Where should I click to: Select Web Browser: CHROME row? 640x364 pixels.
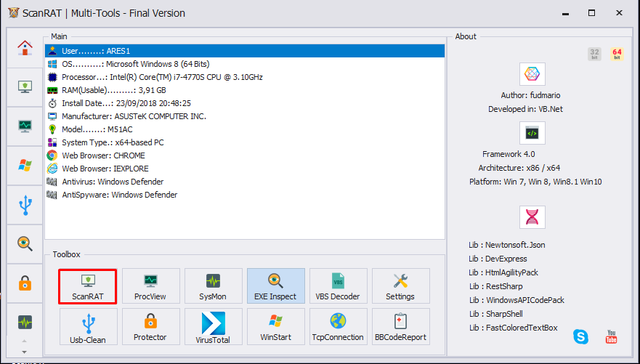(244, 155)
